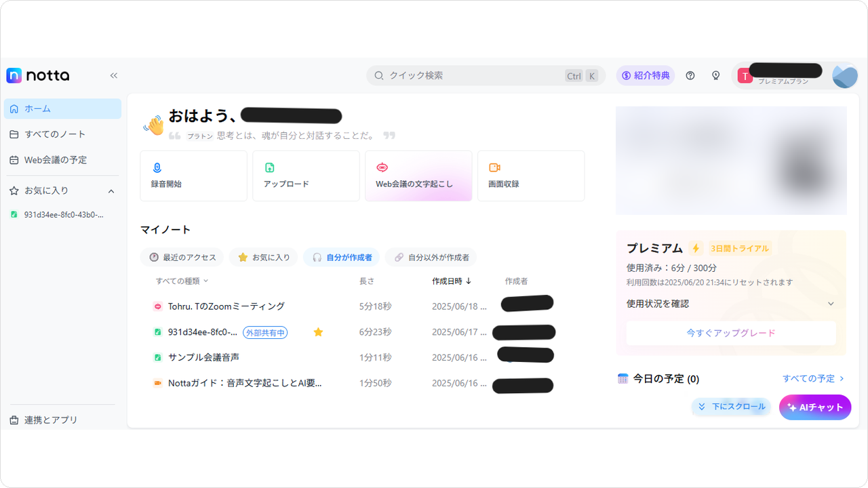The width and height of the screenshot is (868, 488).
Task: Open the profile avatar in top right
Action: [x=845, y=76]
